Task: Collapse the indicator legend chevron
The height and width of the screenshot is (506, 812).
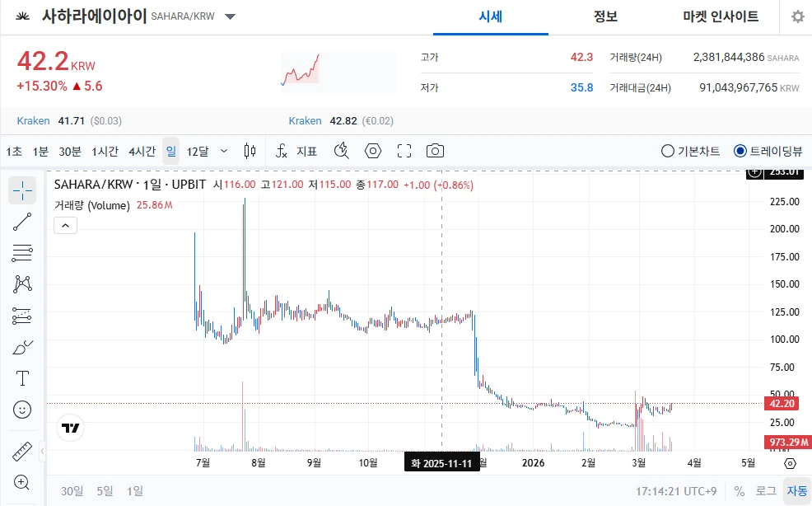Action: (x=66, y=226)
